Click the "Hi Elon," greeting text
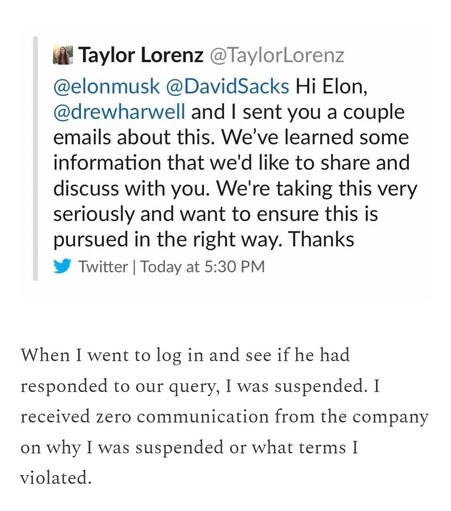Image resolution: width=451 pixels, height=511 pixels. pos(332,86)
